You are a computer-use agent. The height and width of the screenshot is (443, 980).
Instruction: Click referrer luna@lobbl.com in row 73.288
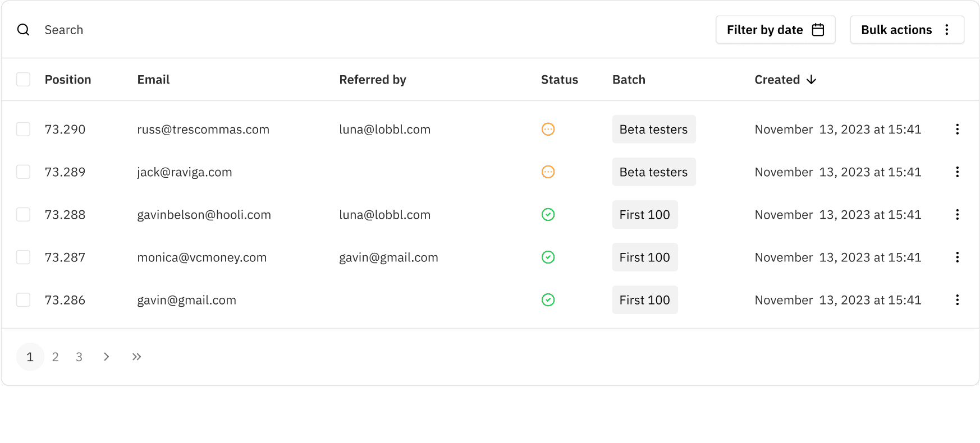click(x=384, y=215)
